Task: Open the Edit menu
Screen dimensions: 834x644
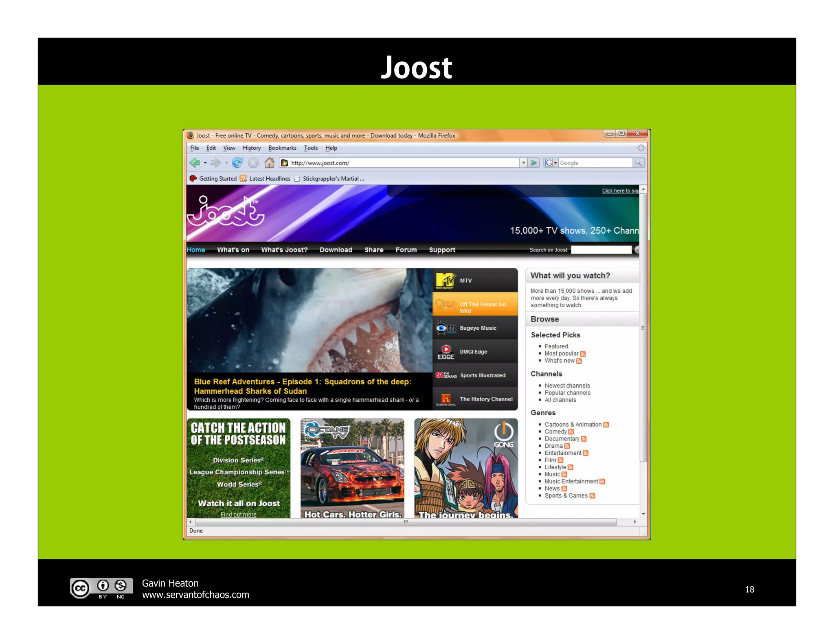Action: (x=211, y=148)
